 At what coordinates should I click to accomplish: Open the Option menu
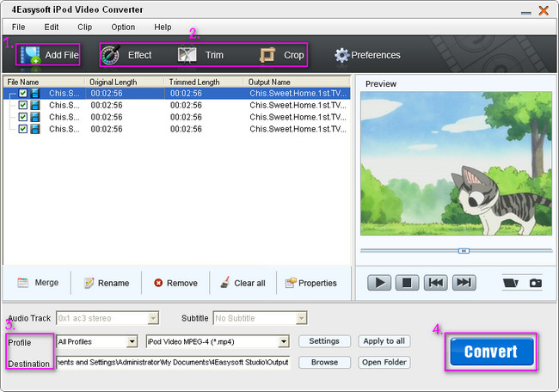coord(123,28)
